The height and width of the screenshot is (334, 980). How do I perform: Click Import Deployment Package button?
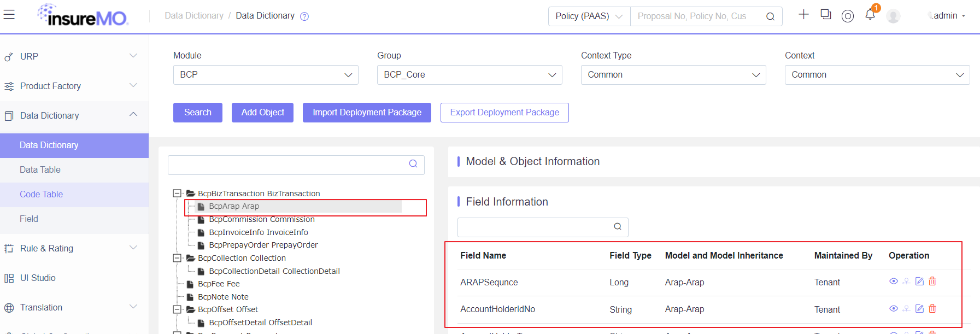point(367,113)
